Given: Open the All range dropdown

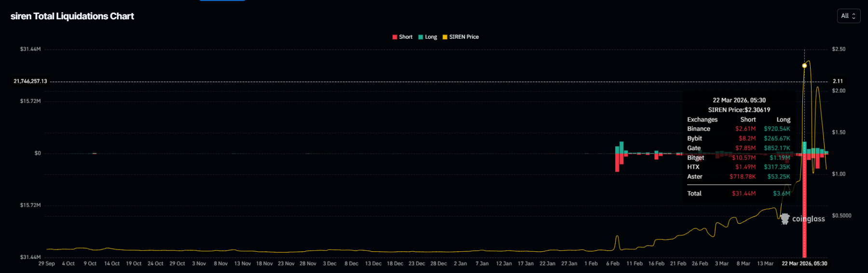Looking at the screenshot, I should coord(848,16).
